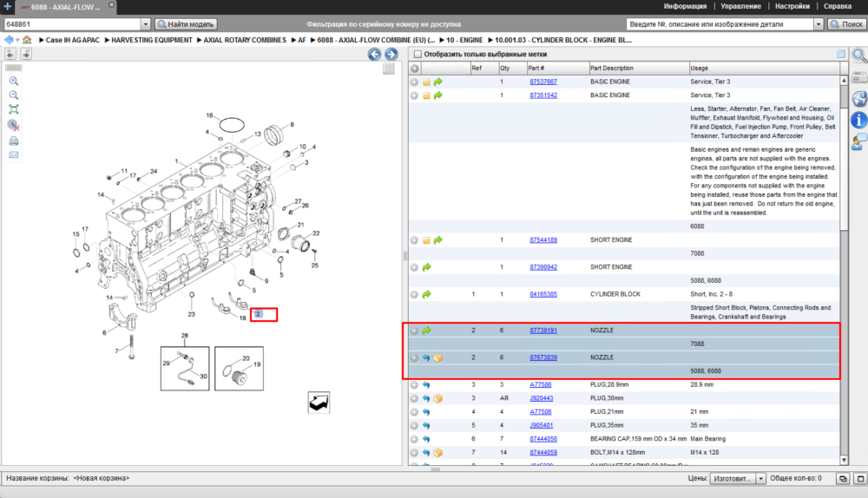Clear selected callouts on the diagram
868x498 pixels.
click(14, 125)
